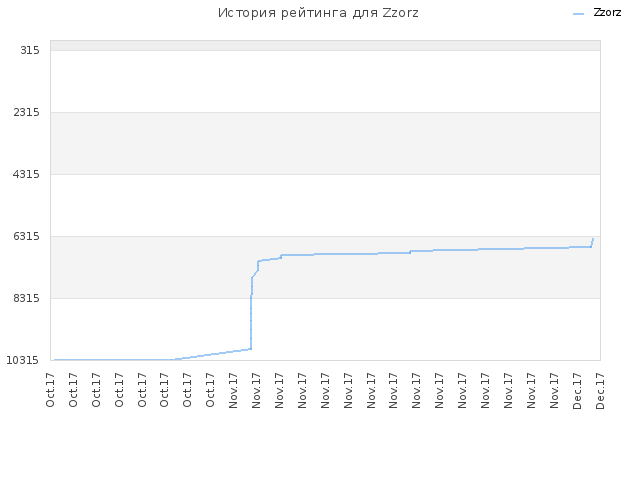640x480 pixels.
Task: Click the chart title История рейтинга для Zzorz
Action: click(318, 13)
